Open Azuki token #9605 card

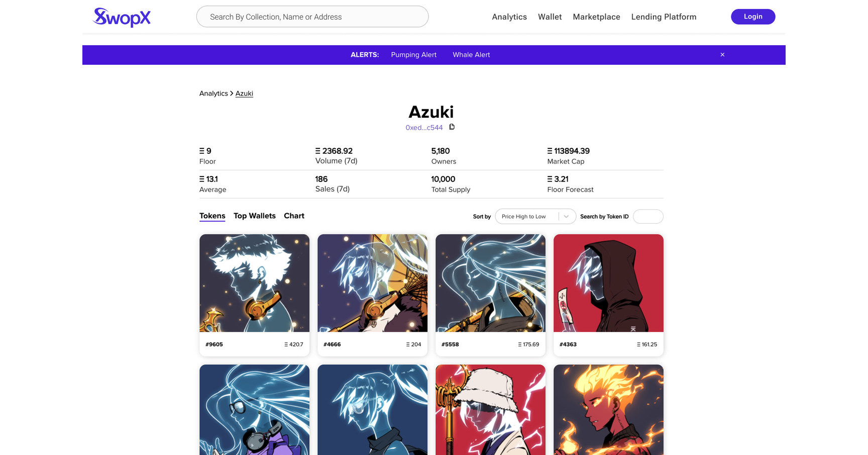coord(254,295)
